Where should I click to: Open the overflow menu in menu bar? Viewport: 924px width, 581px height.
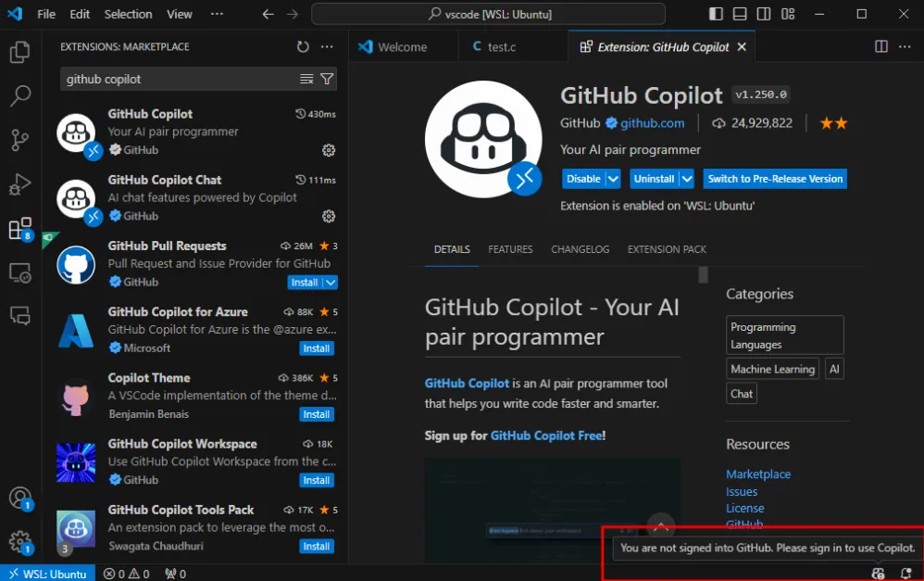tap(217, 14)
